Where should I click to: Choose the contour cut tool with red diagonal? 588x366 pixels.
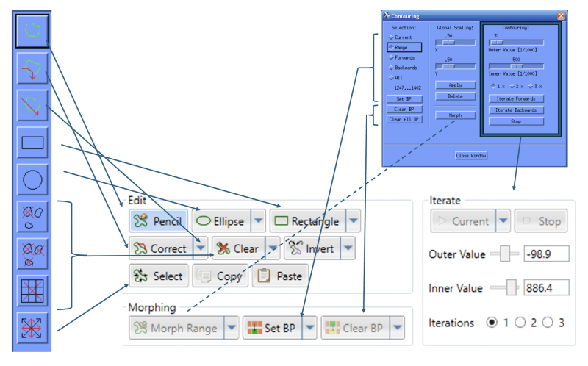point(32,105)
